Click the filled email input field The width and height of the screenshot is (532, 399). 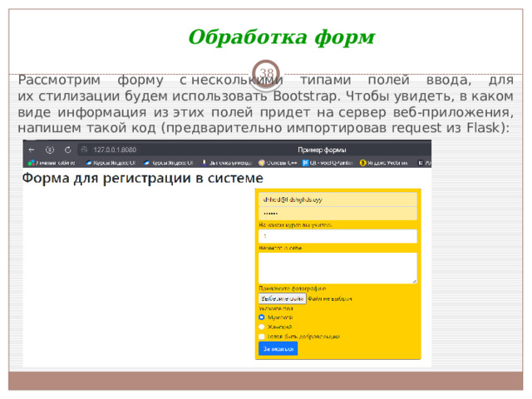pyautogui.click(x=337, y=199)
